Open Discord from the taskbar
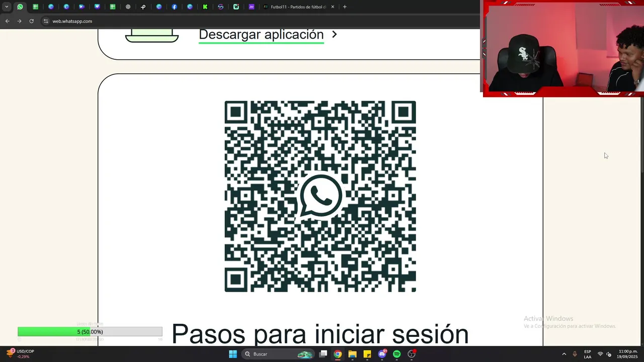This screenshot has width=644, height=362. pyautogui.click(x=382, y=354)
